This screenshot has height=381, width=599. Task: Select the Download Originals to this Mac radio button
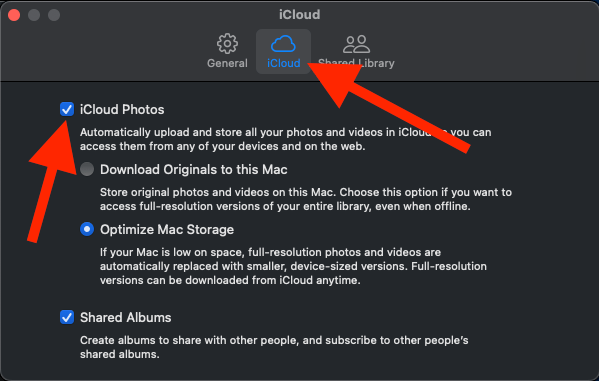87,169
